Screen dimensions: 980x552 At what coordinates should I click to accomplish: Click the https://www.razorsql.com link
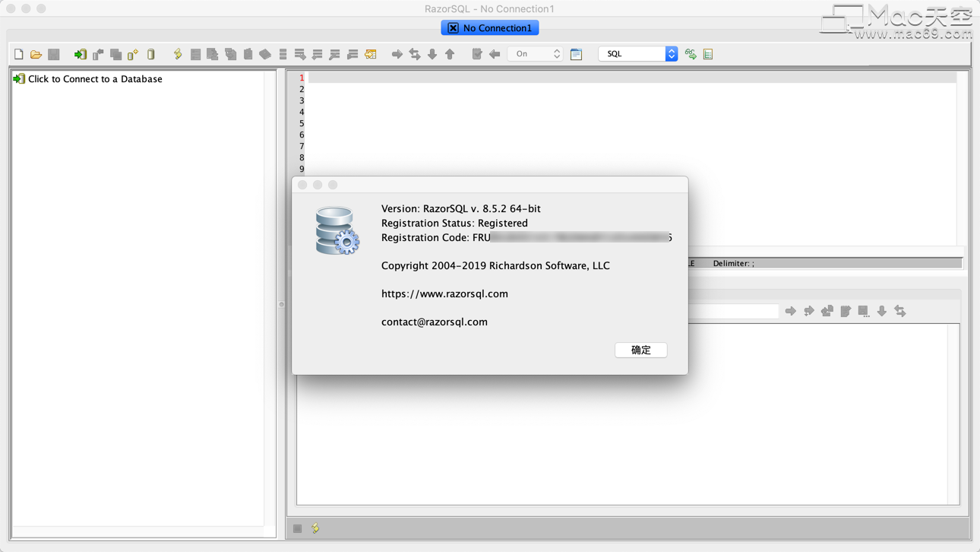444,293
